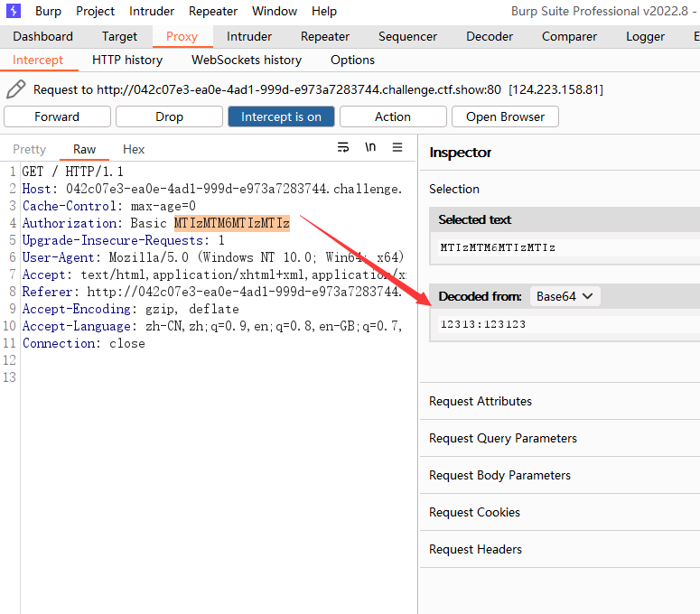Image resolution: width=700 pixels, height=614 pixels.
Task: Switch to the Repeater tool tab
Action: (325, 37)
